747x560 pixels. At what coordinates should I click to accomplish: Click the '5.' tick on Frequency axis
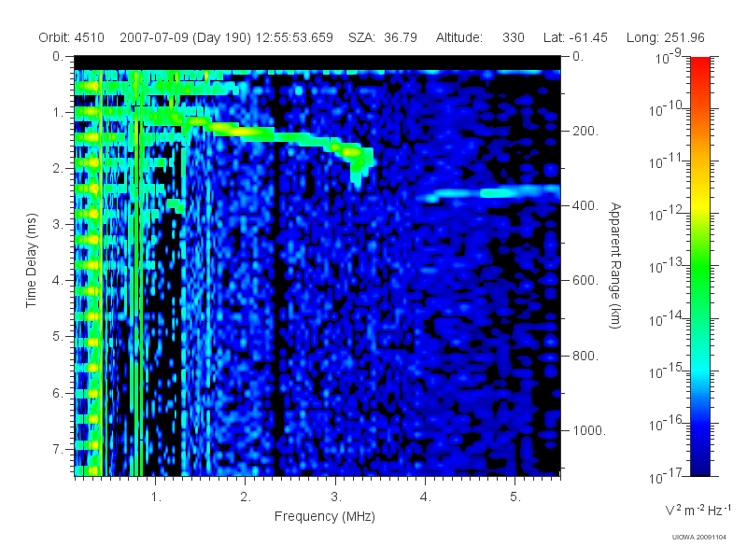pos(515,497)
